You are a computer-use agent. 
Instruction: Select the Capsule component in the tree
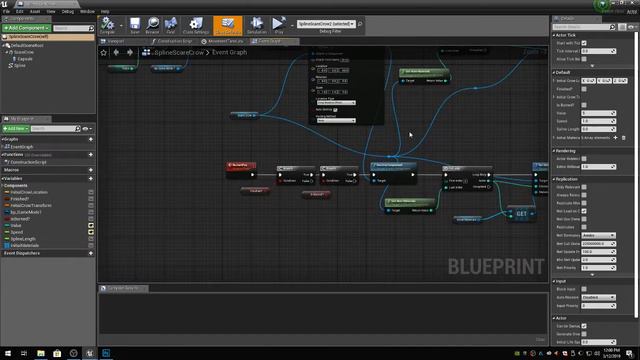(24, 59)
